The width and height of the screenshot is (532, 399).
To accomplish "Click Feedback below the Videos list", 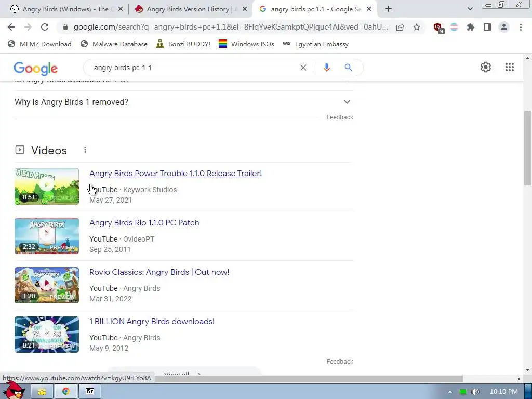I will coord(340,362).
